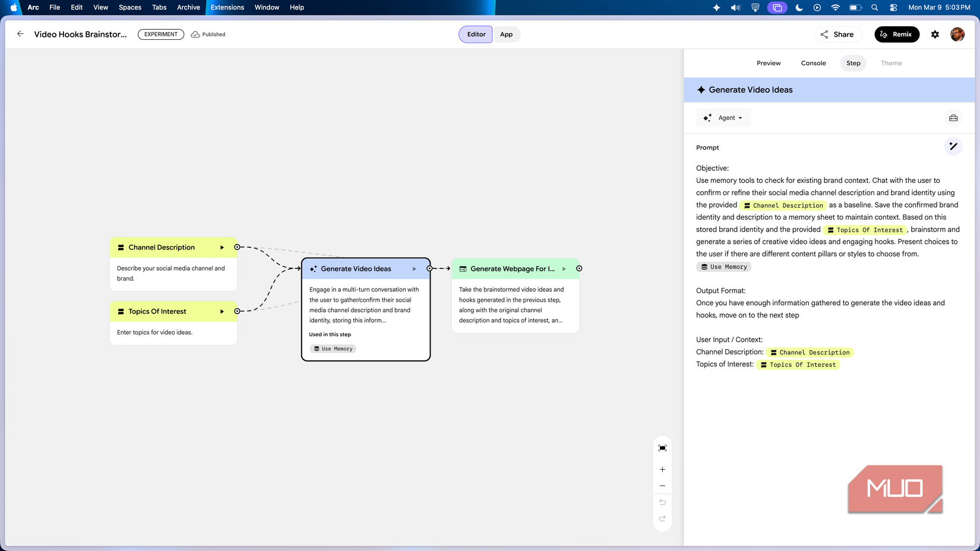
Task: Click the Topics Of Interest output port
Action: (x=237, y=311)
